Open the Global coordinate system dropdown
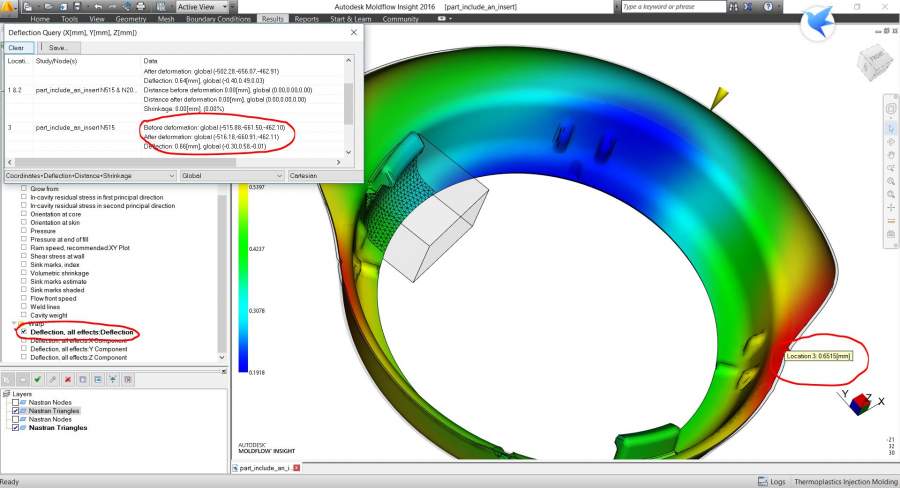 pyautogui.click(x=232, y=176)
